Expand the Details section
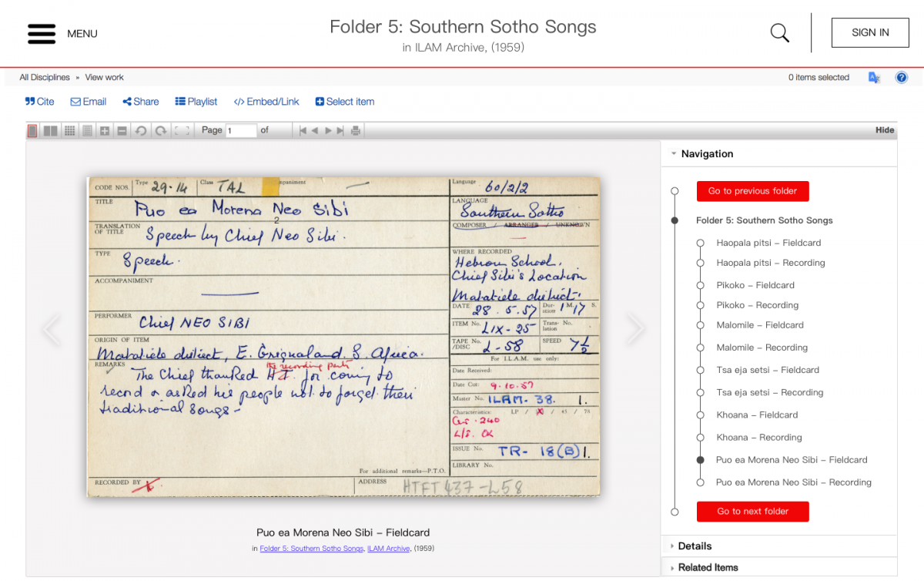Screen dimensions: 924x581 click(x=694, y=546)
